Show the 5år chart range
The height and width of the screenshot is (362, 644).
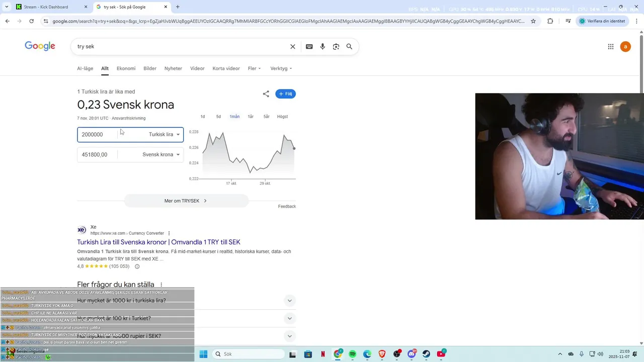pos(267,117)
